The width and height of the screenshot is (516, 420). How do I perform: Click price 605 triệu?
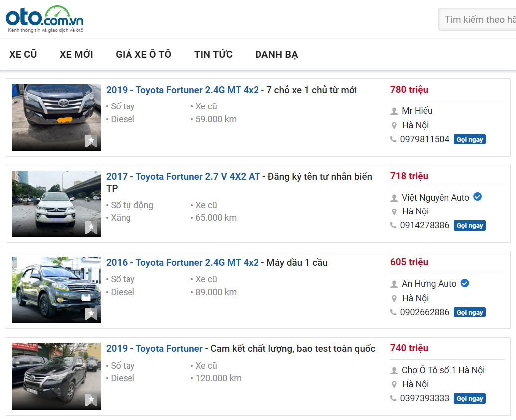[409, 262]
